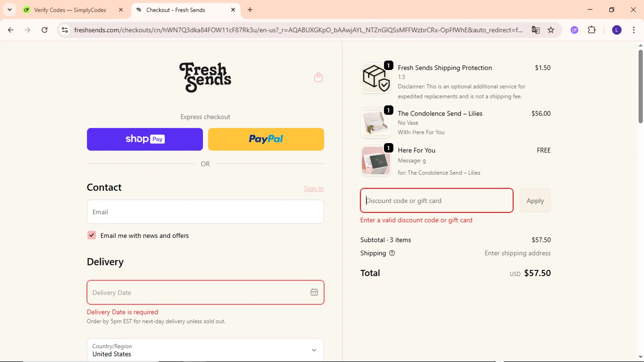Apply the discount code
644x362 pixels.
[535, 201]
